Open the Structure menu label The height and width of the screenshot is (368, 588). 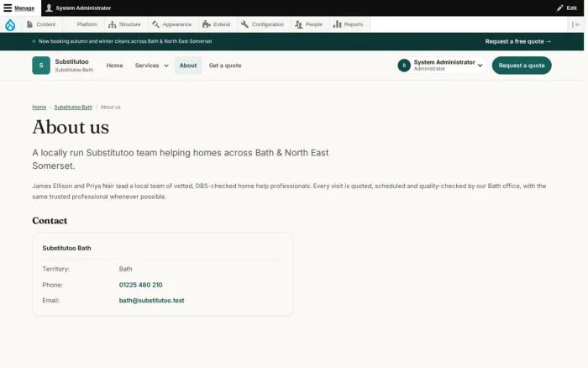129,24
